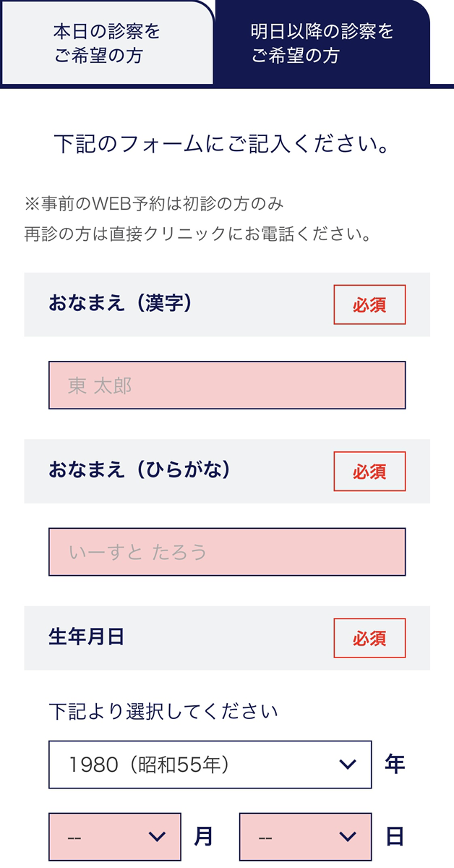The width and height of the screenshot is (454, 868).
Task: Click the 下記のフォームにご記入ください heading
Action: point(227,144)
